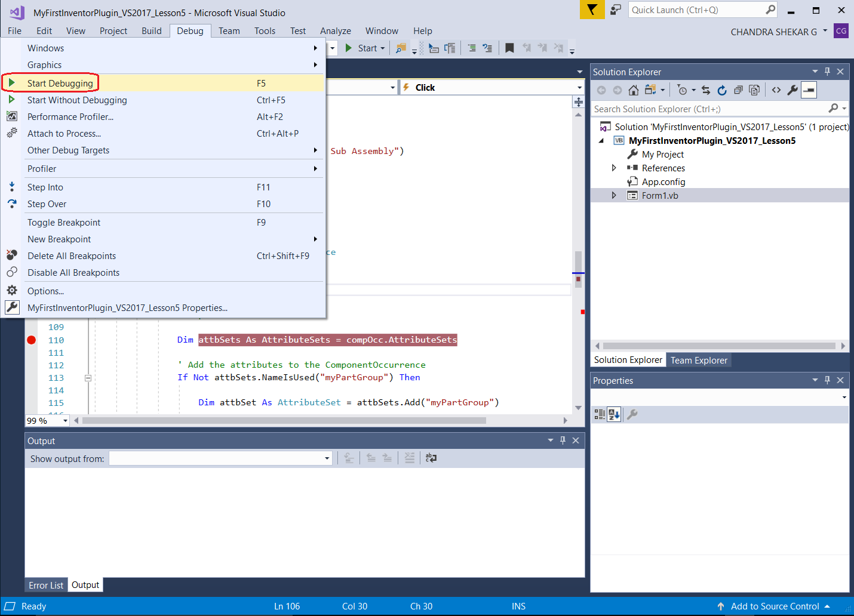Click the Refresh icon in Solution Explorer
854x616 pixels.
pos(722,90)
